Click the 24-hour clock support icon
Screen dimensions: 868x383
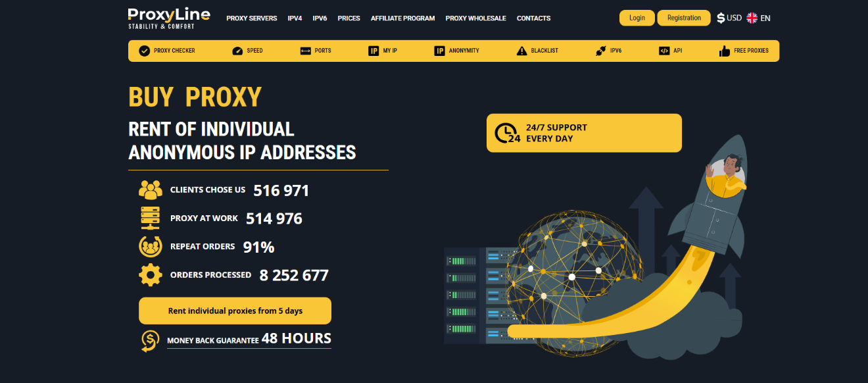point(508,133)
